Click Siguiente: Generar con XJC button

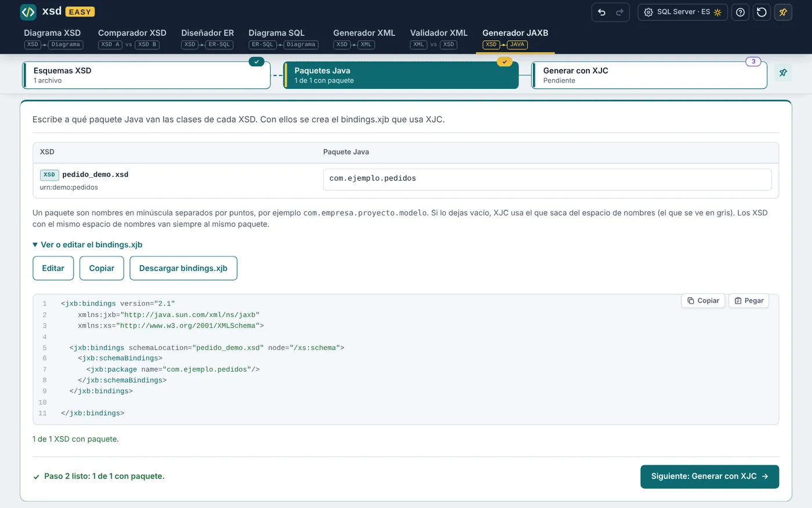[x=709, y=477]
